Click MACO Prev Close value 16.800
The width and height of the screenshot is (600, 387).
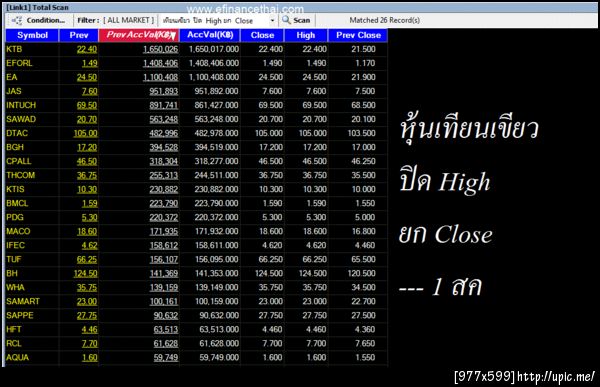point(364,231)
